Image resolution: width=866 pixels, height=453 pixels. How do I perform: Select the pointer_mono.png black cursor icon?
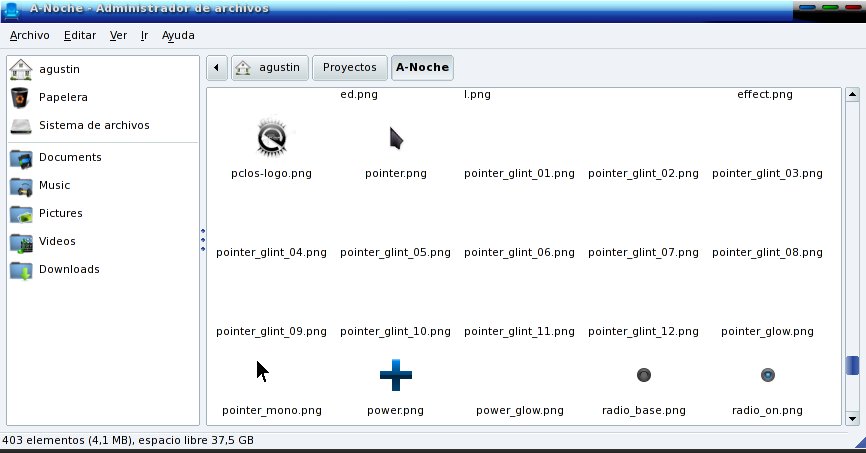point(262,372)
